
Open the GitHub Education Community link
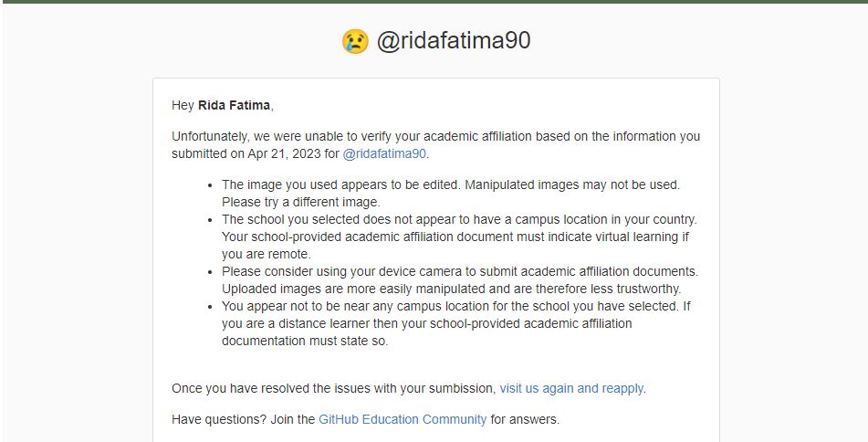click(402, 419)
